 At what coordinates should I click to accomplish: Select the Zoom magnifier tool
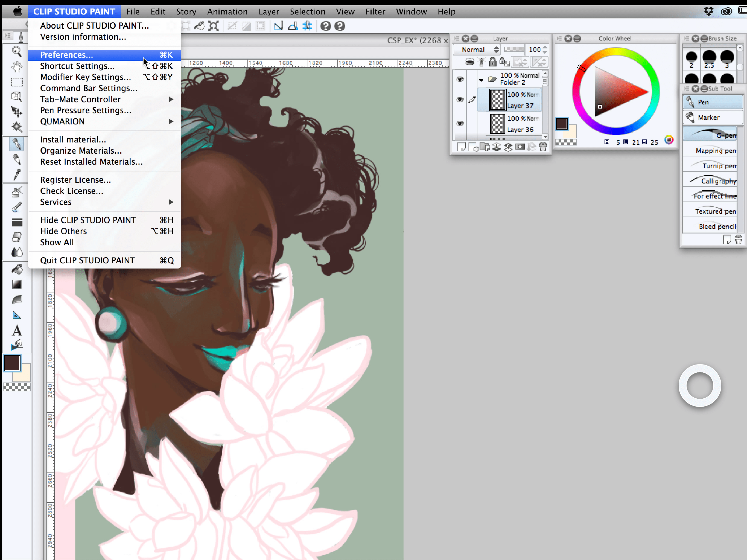[16, 51]
